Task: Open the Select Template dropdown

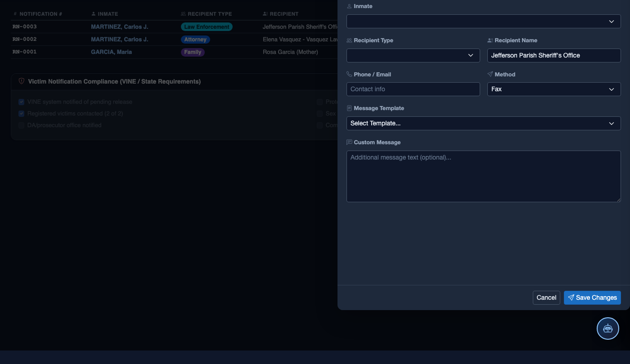Action: pos(483,123)
